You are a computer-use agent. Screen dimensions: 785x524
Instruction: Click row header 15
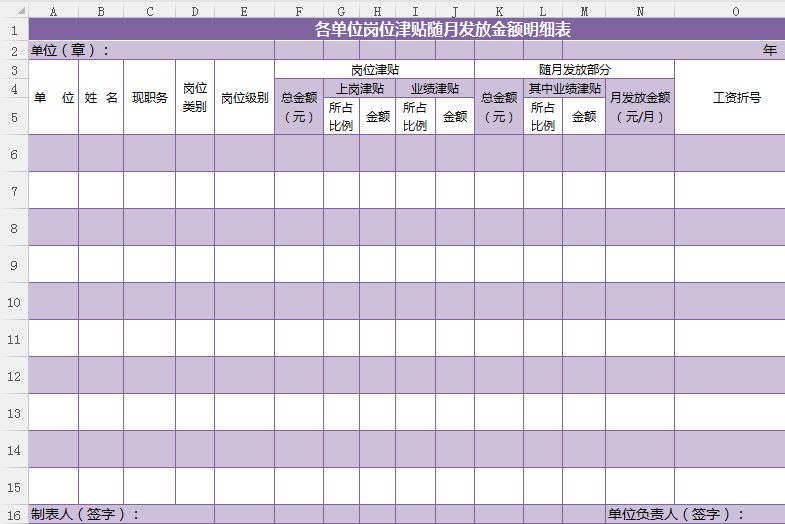point(14,486)
